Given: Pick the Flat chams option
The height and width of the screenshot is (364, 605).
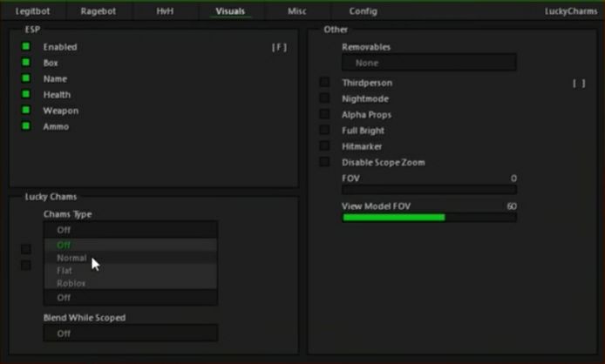Looking at the screenshot, I should pyautogui.click(x=131, y=271).
